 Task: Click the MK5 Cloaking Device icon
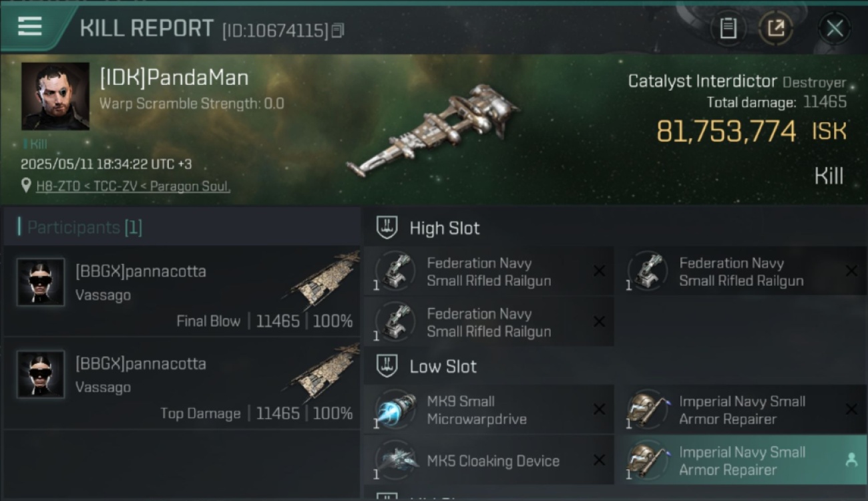395,460
